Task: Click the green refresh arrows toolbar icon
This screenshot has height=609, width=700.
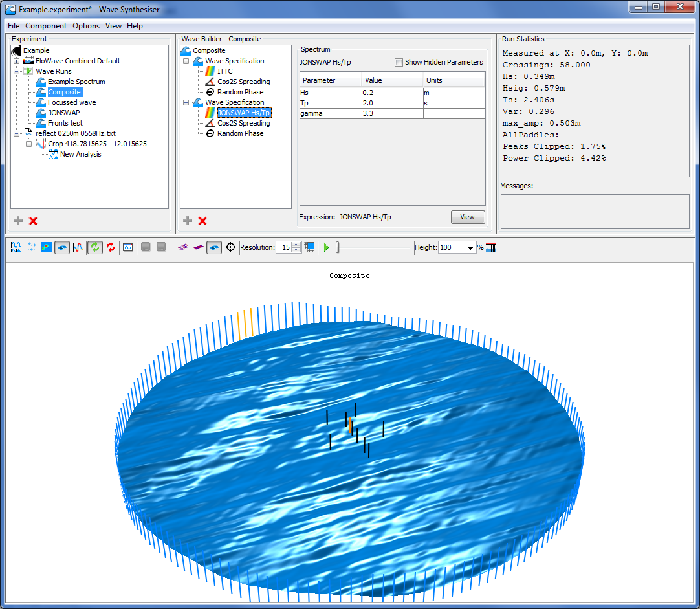Action: (x=95, y=247)
